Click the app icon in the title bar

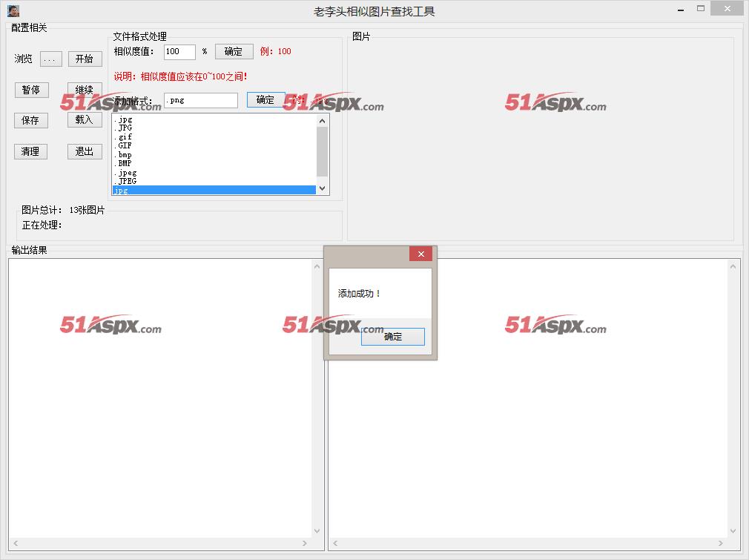(x=13, y=10)
